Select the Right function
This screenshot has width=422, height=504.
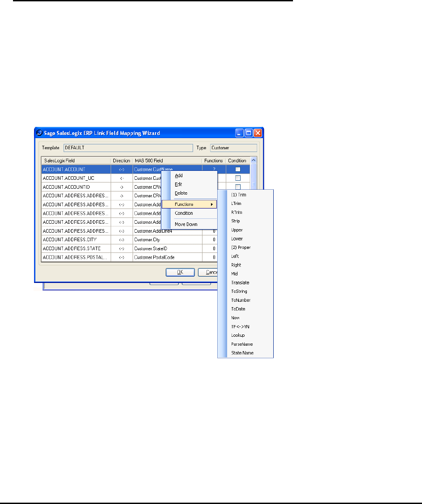[x=245, y=265]
